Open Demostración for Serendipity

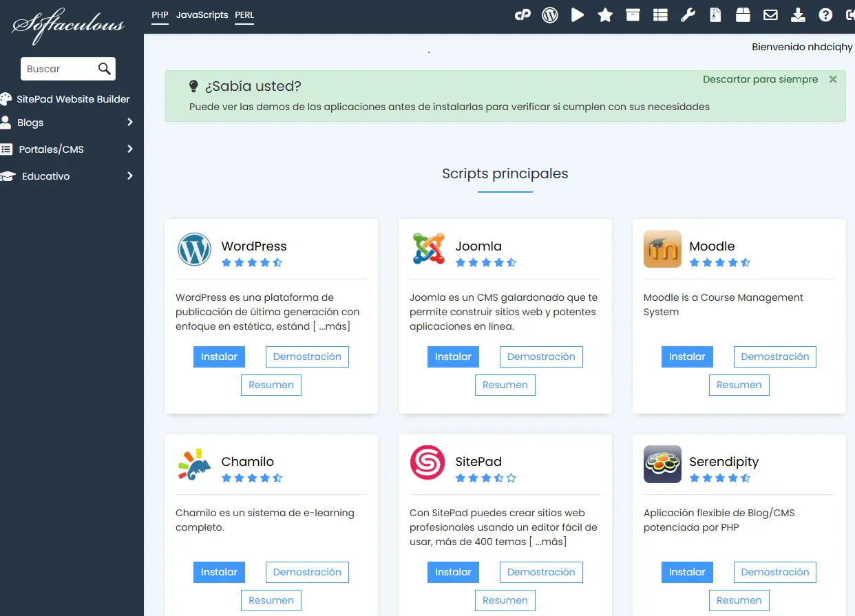click(775, 572)
